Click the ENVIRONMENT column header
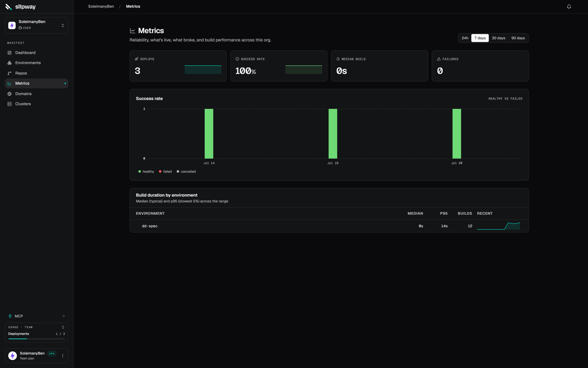This screenshot has height=368, width=588. click(150, 213)
